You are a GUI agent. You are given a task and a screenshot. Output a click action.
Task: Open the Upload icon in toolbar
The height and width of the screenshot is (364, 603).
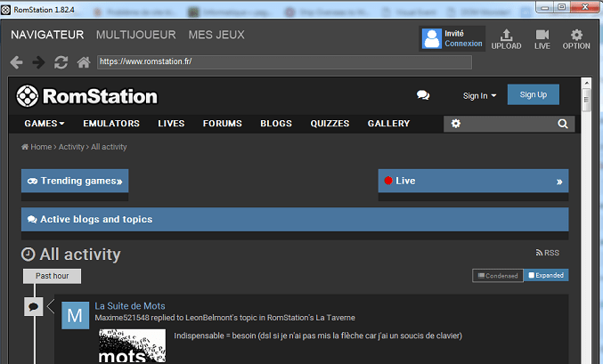[x=506, y=39]
